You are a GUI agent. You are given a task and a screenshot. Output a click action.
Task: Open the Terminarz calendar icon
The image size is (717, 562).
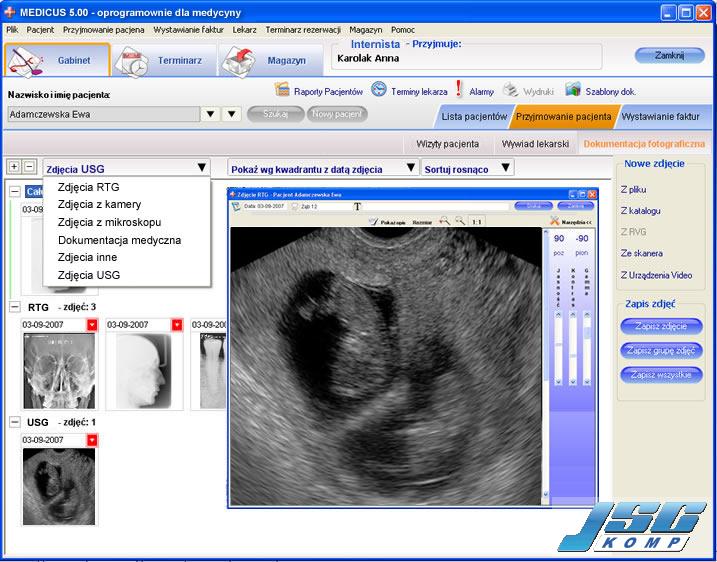(x=131, y=62)
